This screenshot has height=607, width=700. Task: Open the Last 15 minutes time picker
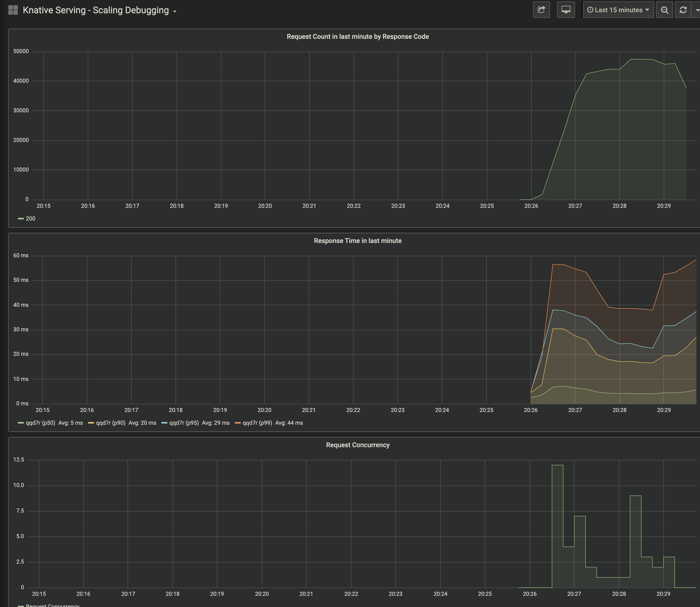pyautogui.click(x=618, y=10)
